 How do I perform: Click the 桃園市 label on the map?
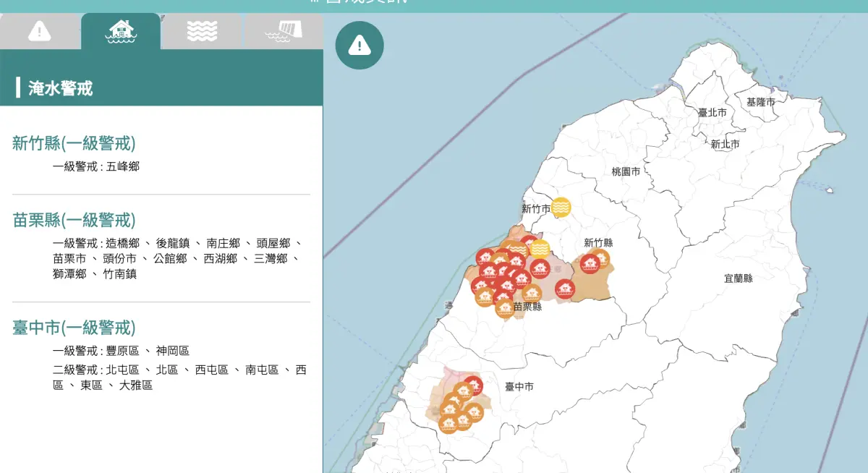(626, 172)
